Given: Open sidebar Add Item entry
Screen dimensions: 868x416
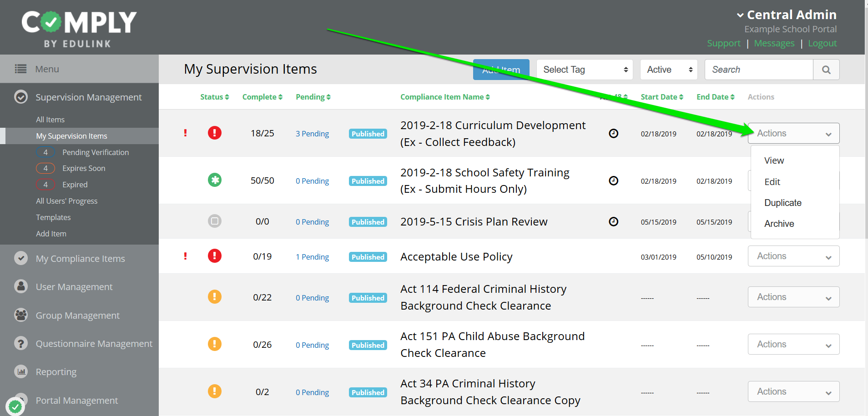Looking at the screenshot, I should coord(51,234).
